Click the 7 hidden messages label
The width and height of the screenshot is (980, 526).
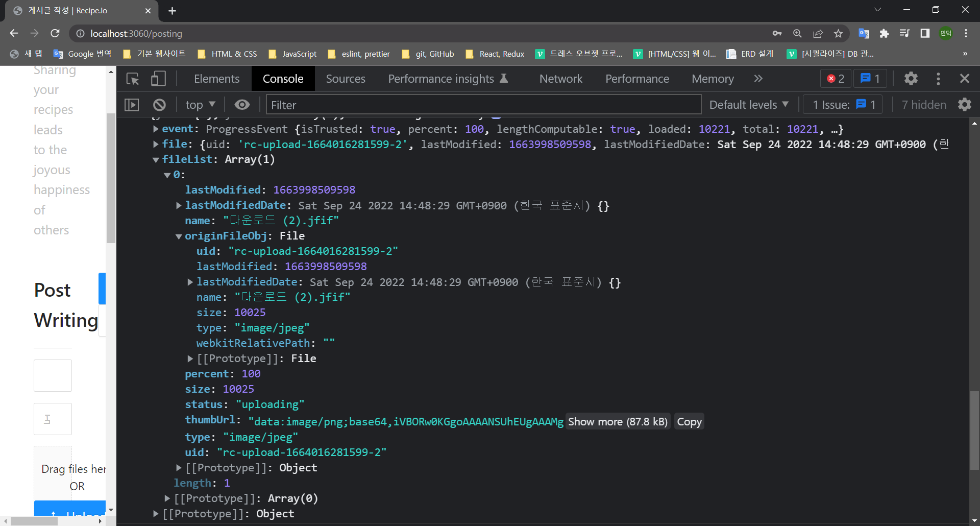[924, 105]
